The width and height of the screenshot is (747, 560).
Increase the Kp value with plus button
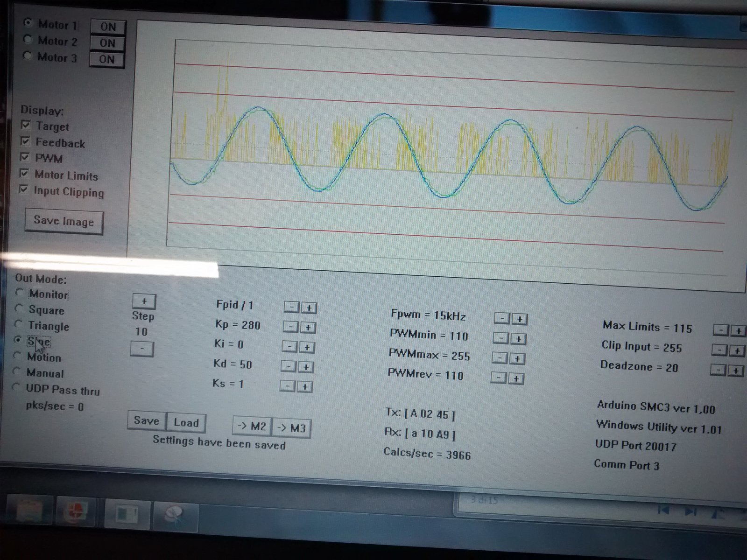308,328
